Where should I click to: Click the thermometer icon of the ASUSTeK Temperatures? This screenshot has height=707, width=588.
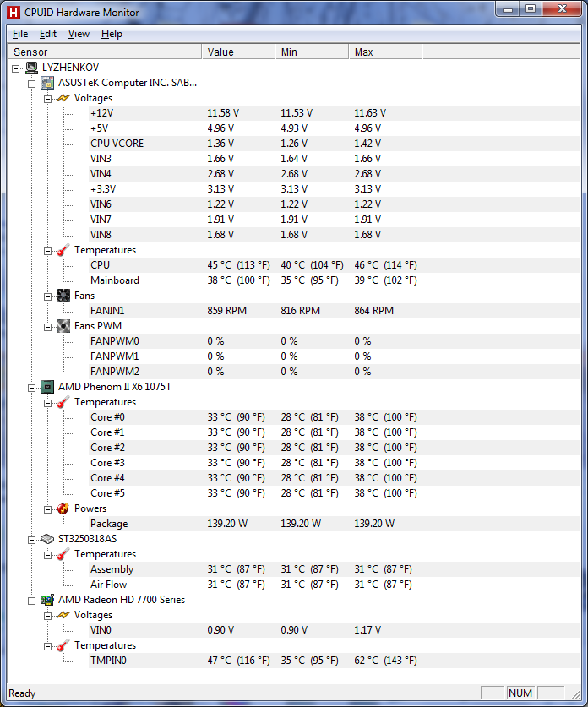(x=63, y=250)
